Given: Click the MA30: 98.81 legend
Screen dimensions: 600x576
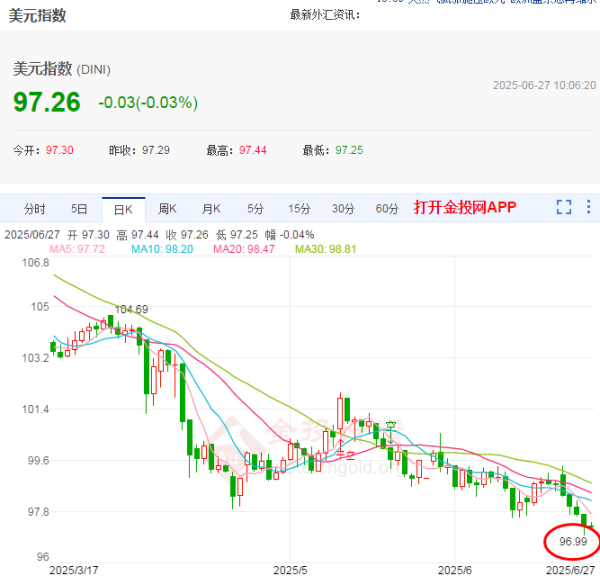Looking at the screenshot, I should (x=326, y=249).
